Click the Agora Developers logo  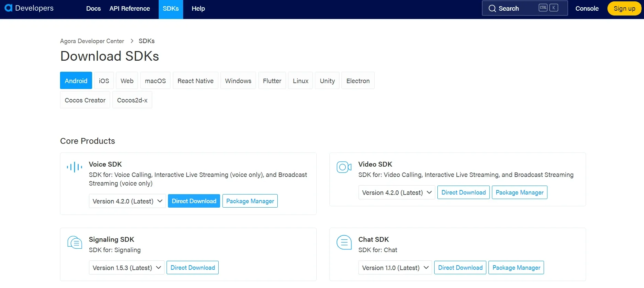coord(29,8)
